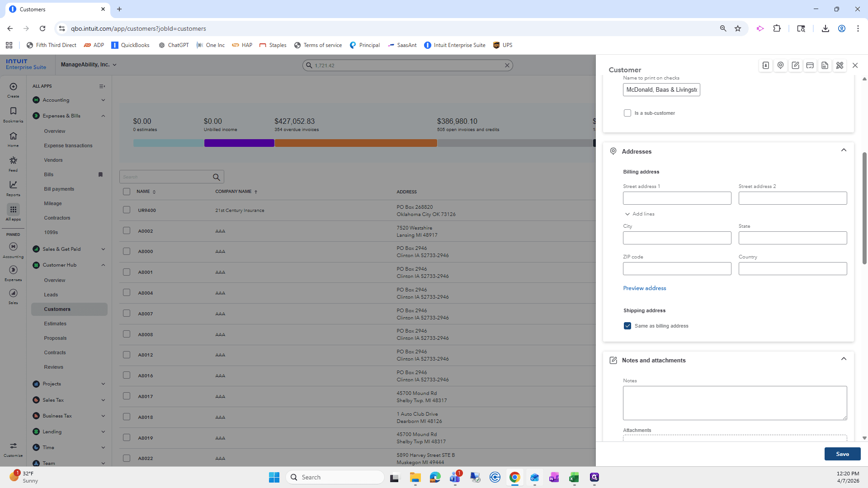The height and width of the screenshot is (488, 868).
Task: Go to payments card icon in header
Action: 810,66
